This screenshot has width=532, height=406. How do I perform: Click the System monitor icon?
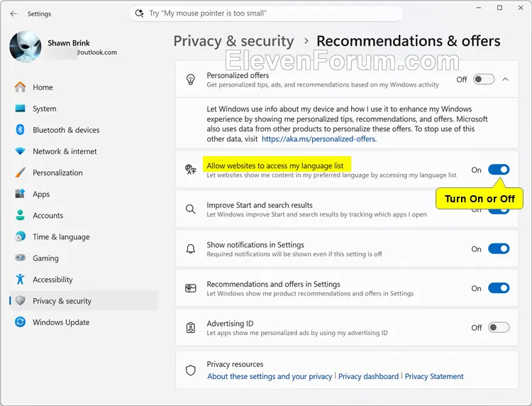click(21, 109)
